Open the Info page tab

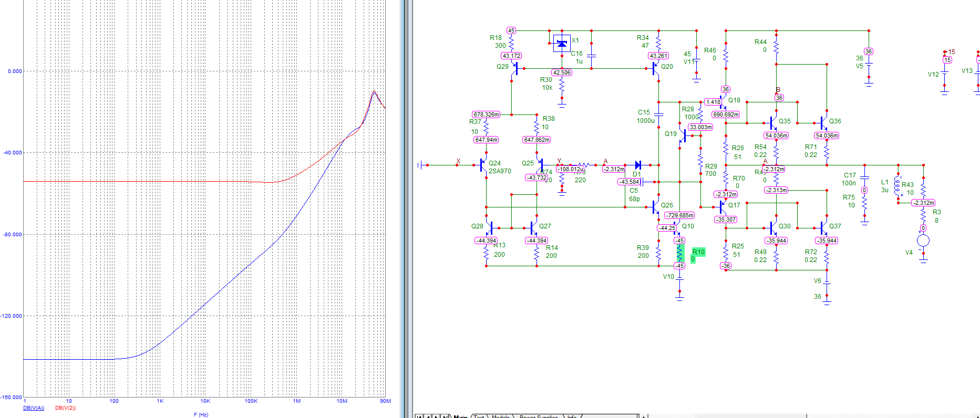(x=572, y=416)
